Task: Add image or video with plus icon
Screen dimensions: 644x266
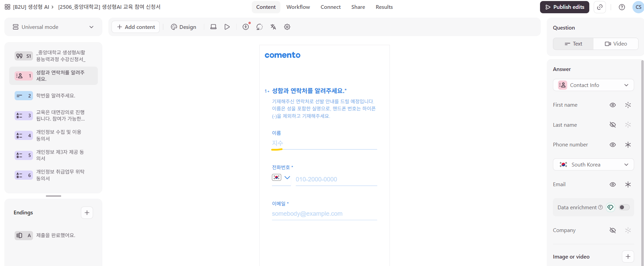Action: [628, 256]
